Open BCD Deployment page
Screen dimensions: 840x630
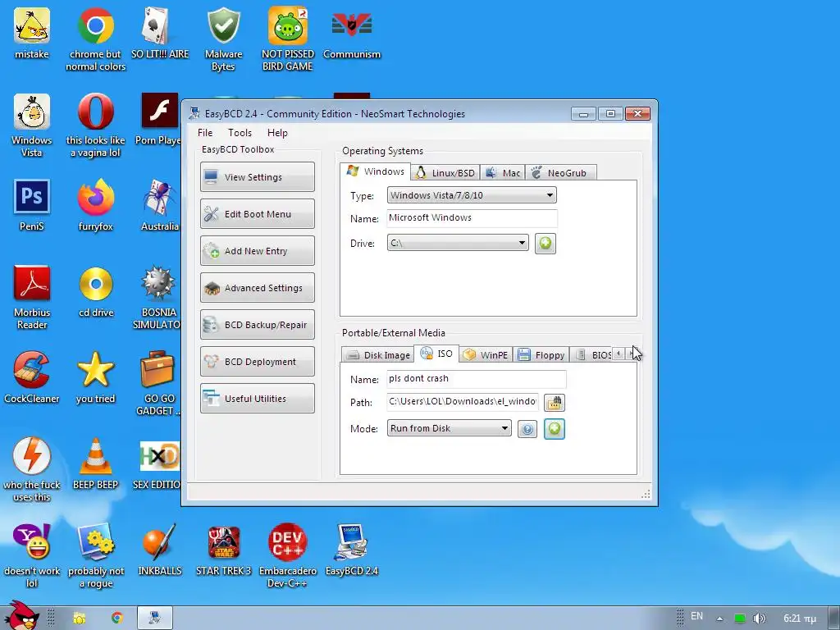tap(257, 362)
